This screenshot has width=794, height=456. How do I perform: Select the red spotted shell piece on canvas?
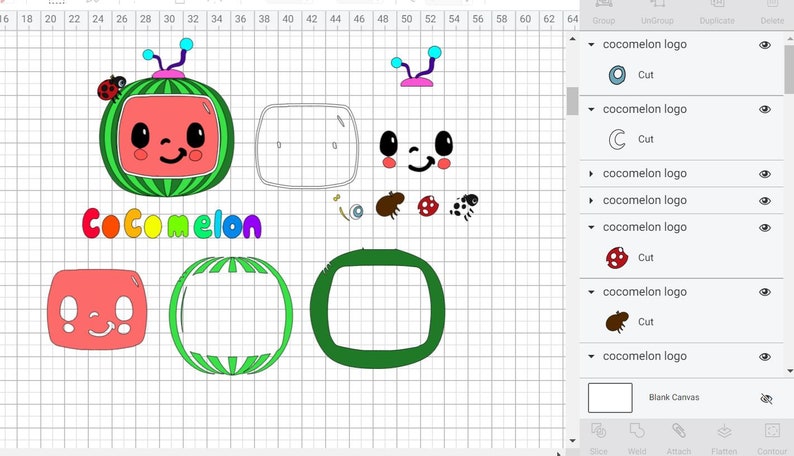click(428, 206)
